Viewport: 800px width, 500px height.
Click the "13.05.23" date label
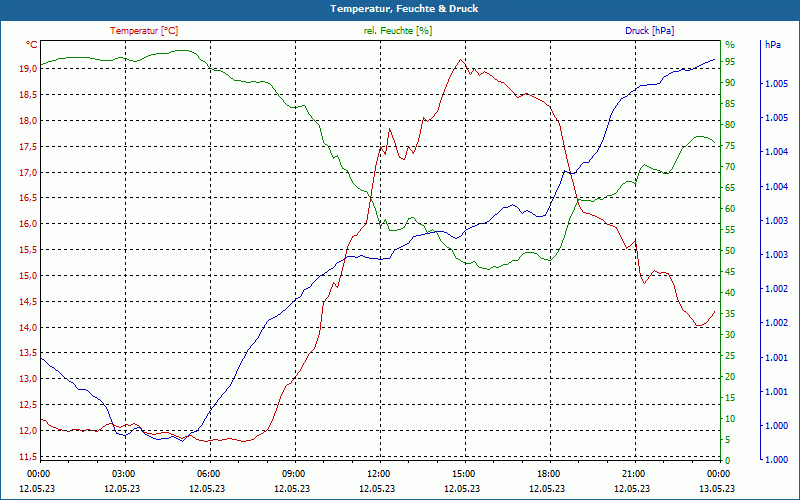[x=717, y=489]
